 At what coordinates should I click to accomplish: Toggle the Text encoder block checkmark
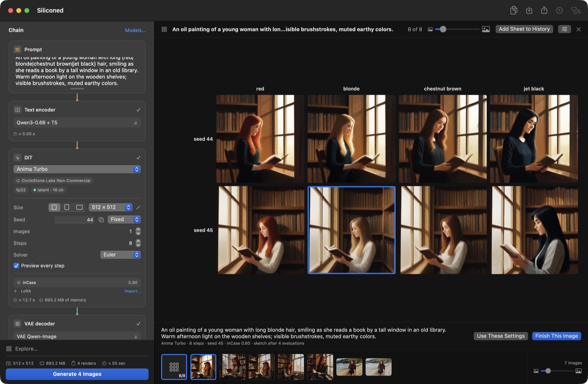pos(138,110)
